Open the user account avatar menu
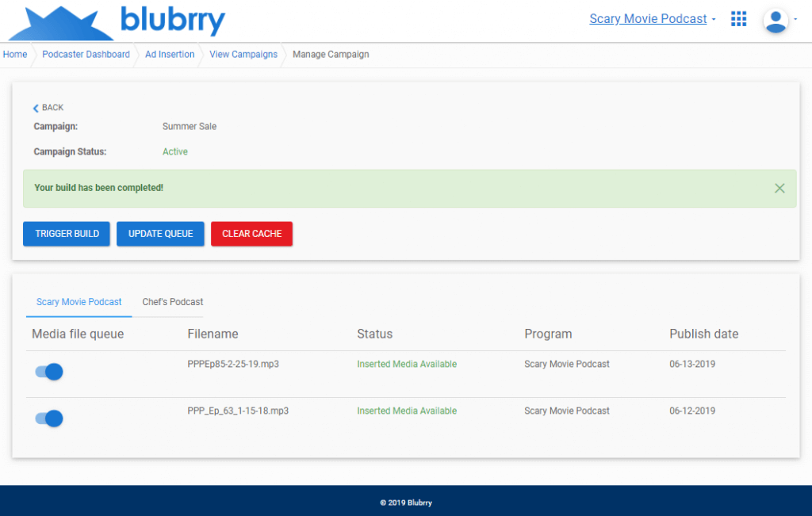 [x=776, y=21]
